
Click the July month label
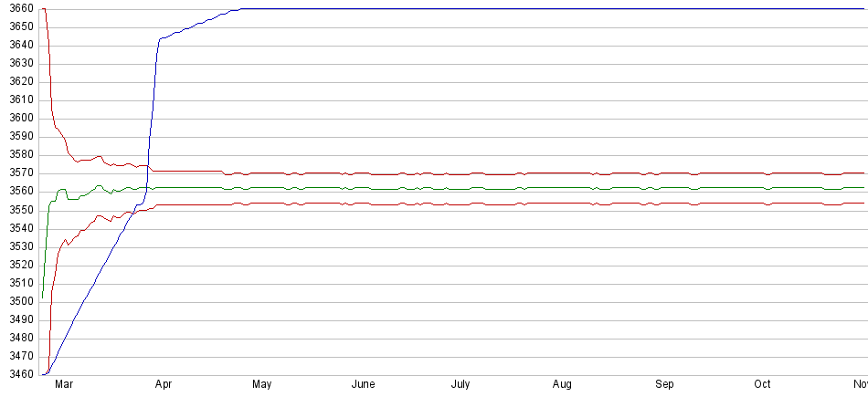pos(460,385)
